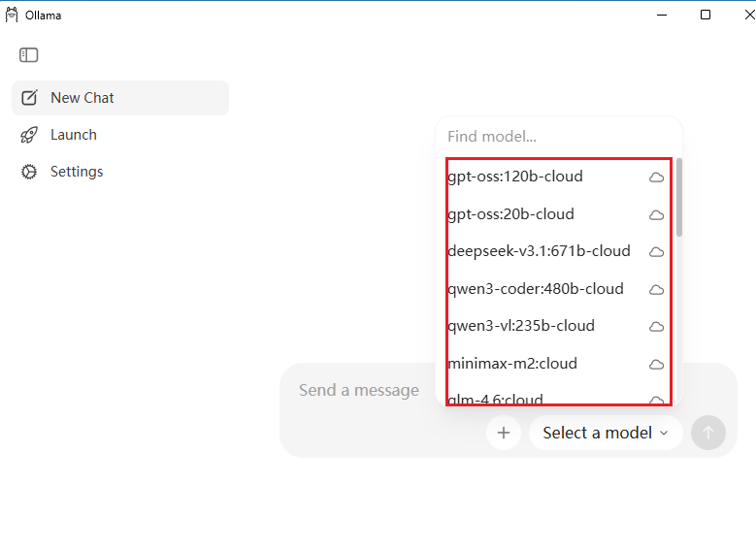Screen dimensions: 756x549
Task: Click cloud icon beside gpt-oss:20b-cloud
Action: click(x=656, y=215)
